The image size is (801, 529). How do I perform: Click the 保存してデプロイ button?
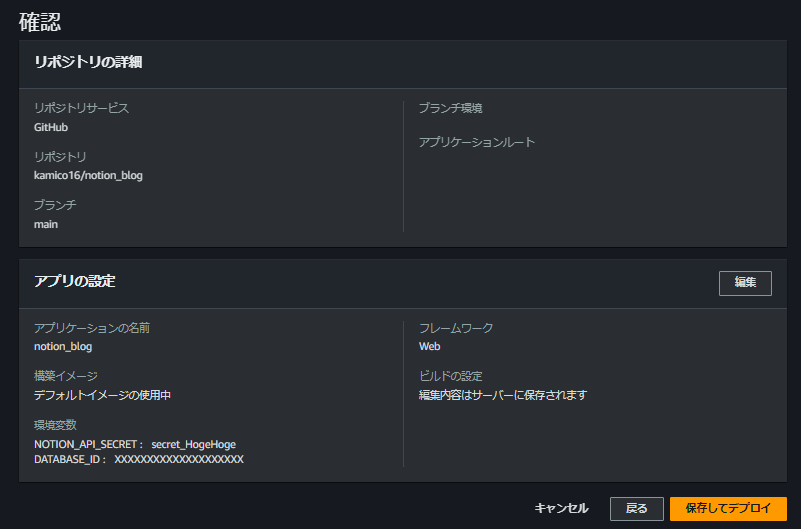tap(728, 509)
